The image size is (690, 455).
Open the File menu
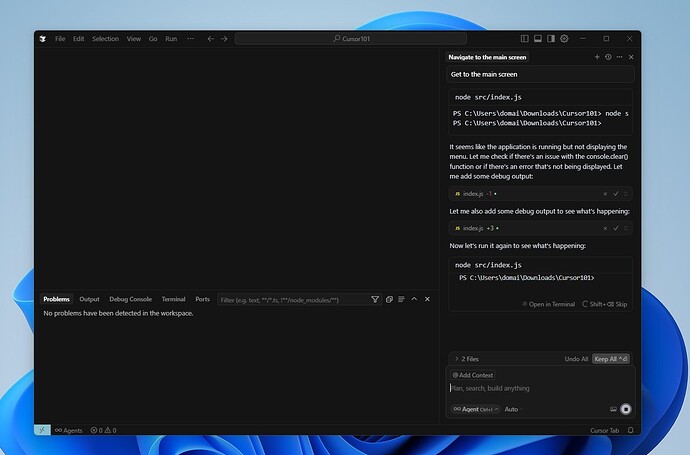pos(60,39)
